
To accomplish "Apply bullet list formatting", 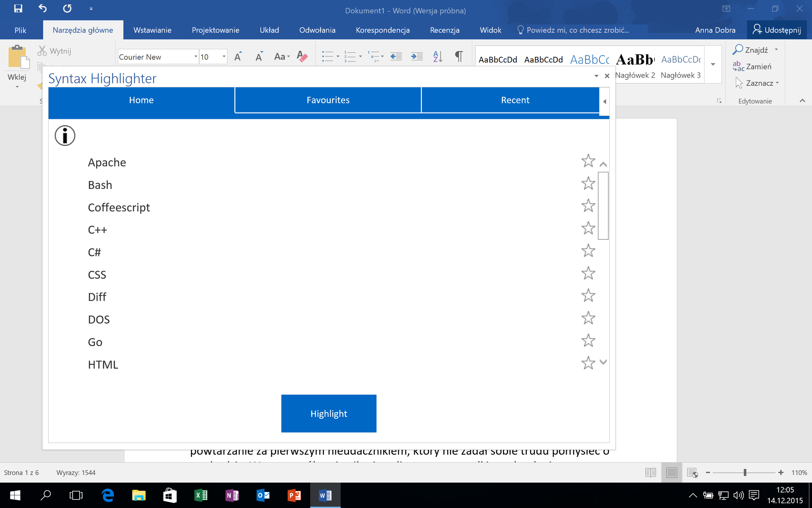I will (x=327, y=56).
